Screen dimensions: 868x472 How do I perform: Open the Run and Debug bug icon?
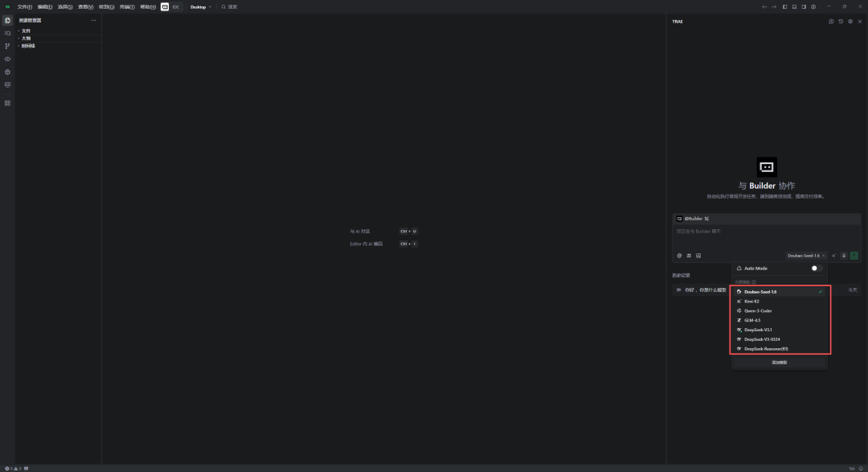(7, 72)
